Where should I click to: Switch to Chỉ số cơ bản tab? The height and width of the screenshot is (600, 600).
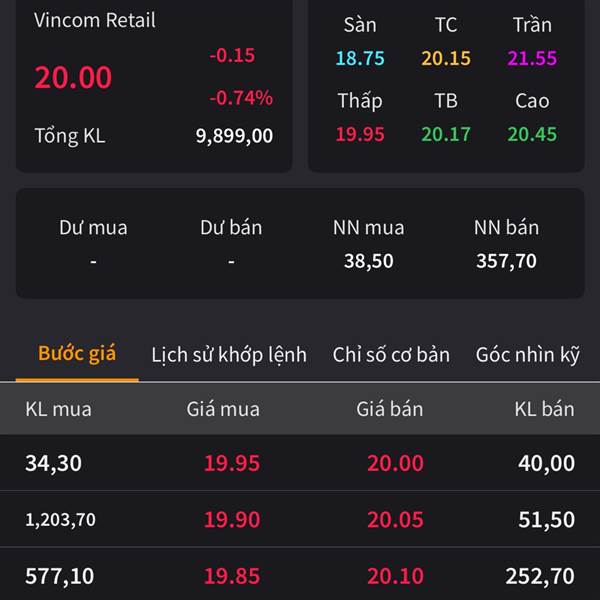tap(391, 355)
